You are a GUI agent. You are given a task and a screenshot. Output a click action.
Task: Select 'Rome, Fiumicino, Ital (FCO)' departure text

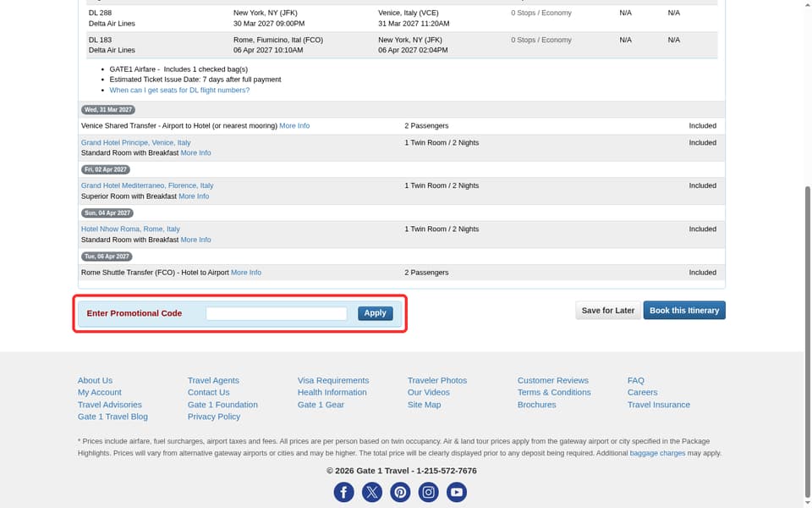278,40
